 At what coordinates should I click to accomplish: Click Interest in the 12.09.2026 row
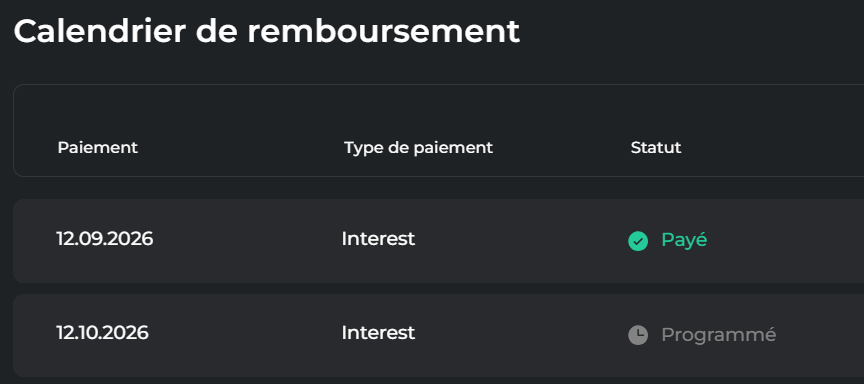pyautogui.click(x=378, y=239)
